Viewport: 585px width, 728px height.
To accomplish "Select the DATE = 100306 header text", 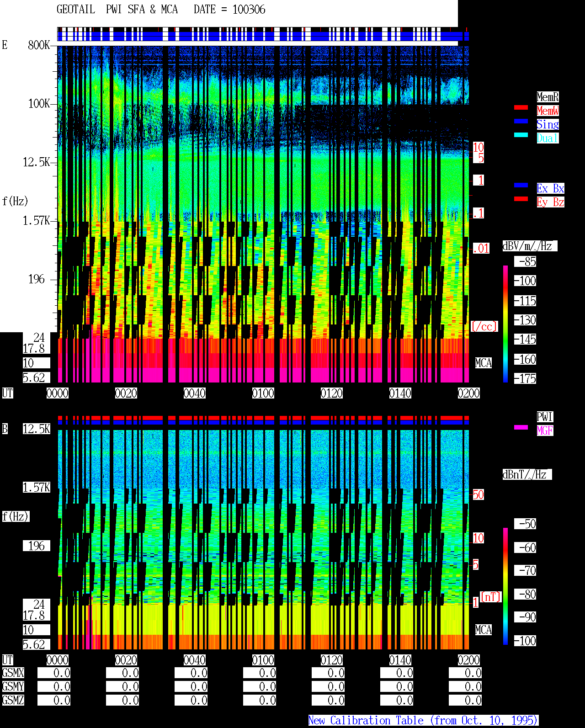I will 229,10.
